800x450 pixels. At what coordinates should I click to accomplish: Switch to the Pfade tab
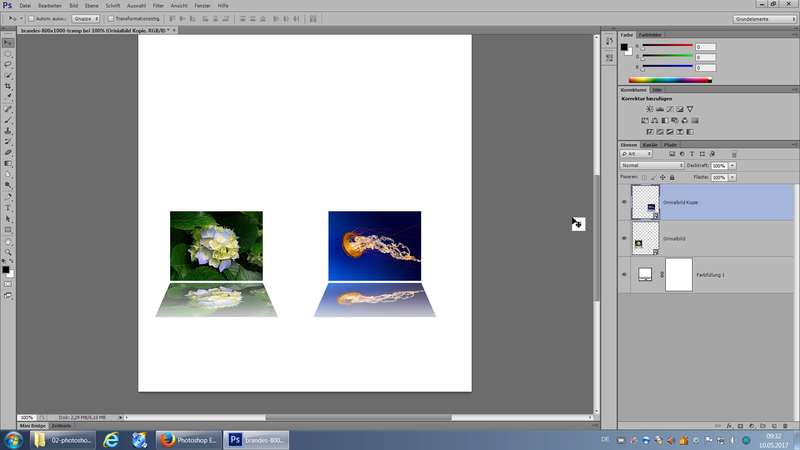[x=670, y=145]
